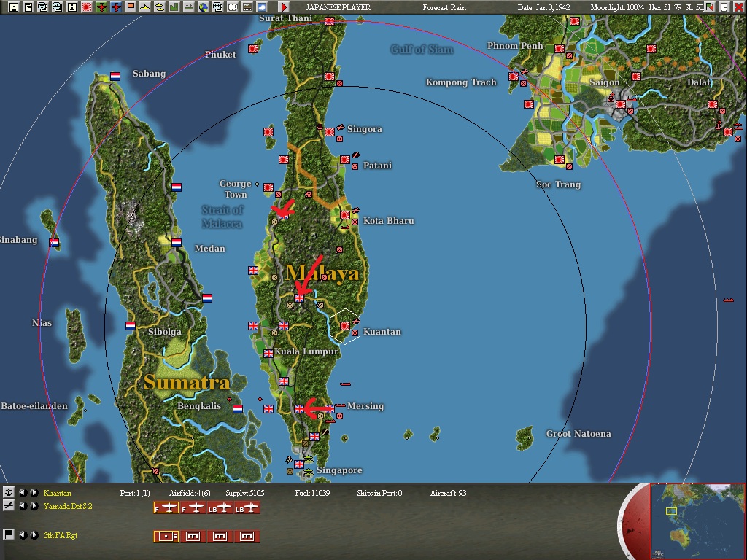Screen dimensions: 747x560
Task: Open the save game disk icon
Action: pyautogui.click(x=13, y=7)
